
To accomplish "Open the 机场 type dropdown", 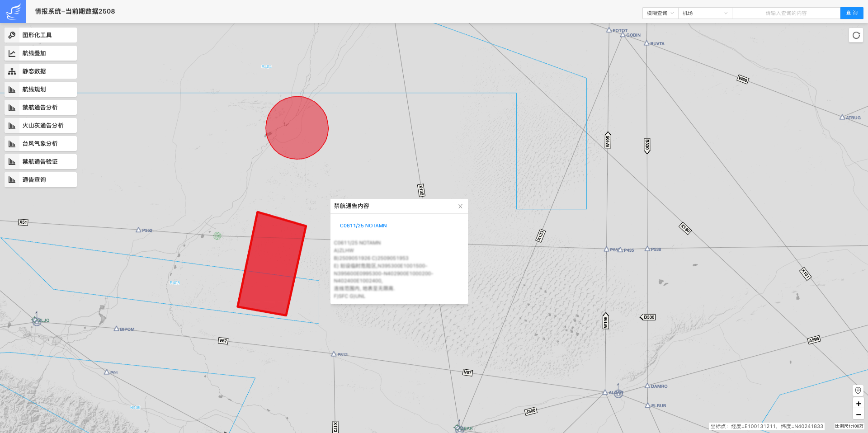I will pyautogui.click(x=704, y=13).
